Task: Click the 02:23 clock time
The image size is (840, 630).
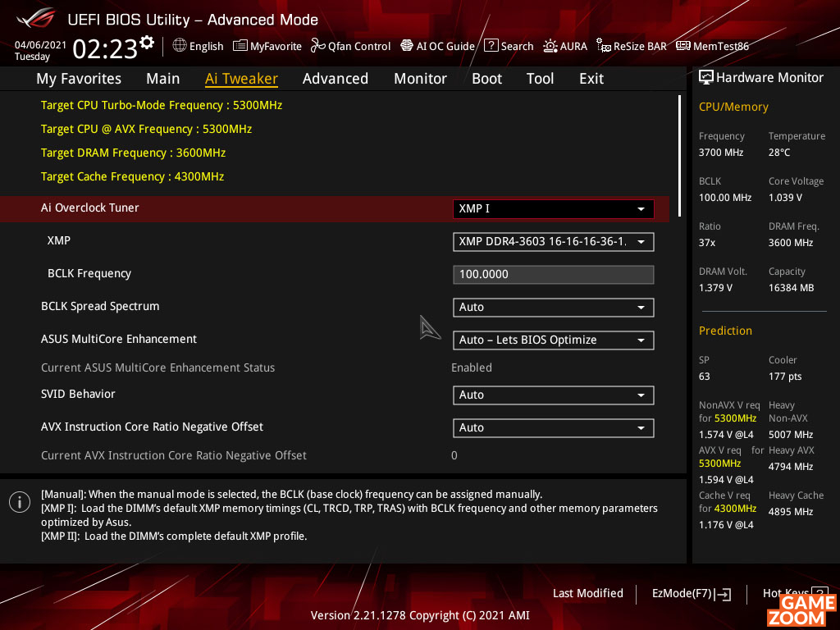Action: [105, 48]
